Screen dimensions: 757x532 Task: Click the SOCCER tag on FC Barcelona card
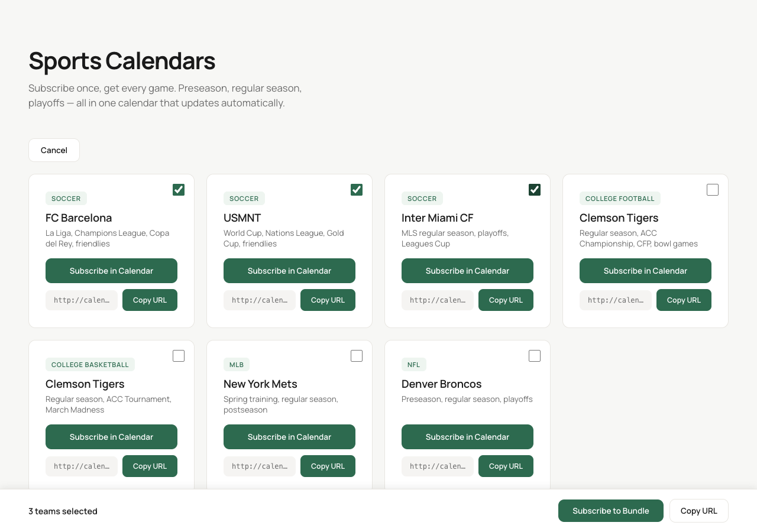click(x=66, y=199)
